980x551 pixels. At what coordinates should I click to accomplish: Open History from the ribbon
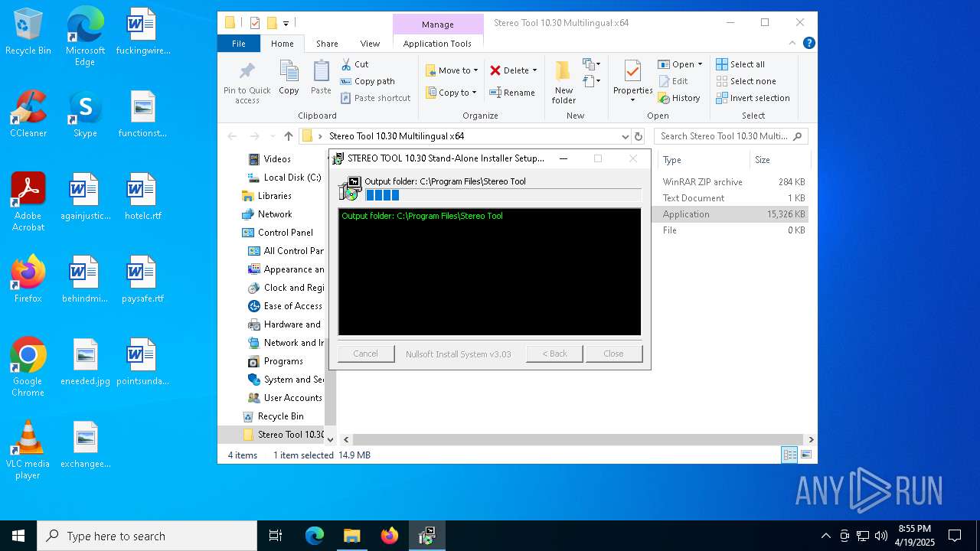tap(679, 98)
